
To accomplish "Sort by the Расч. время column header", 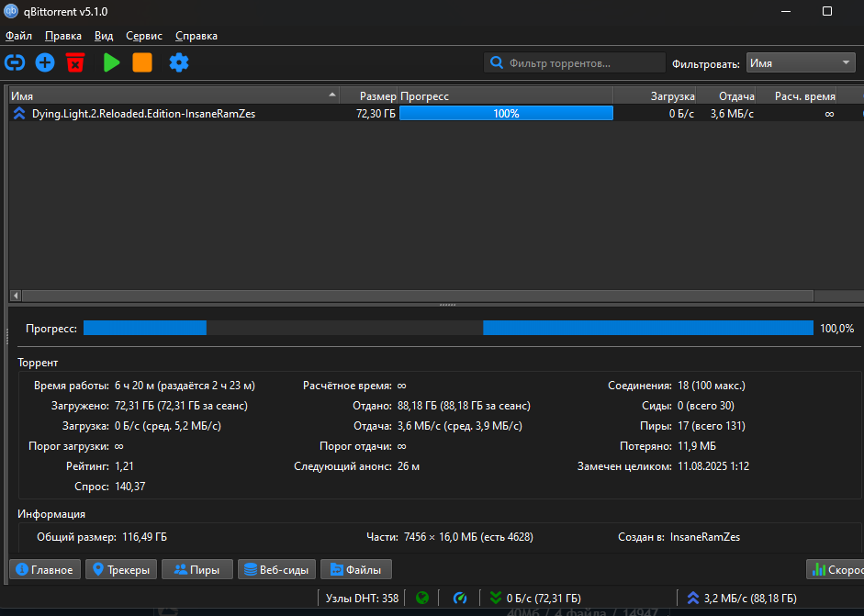I will [796, 95].
